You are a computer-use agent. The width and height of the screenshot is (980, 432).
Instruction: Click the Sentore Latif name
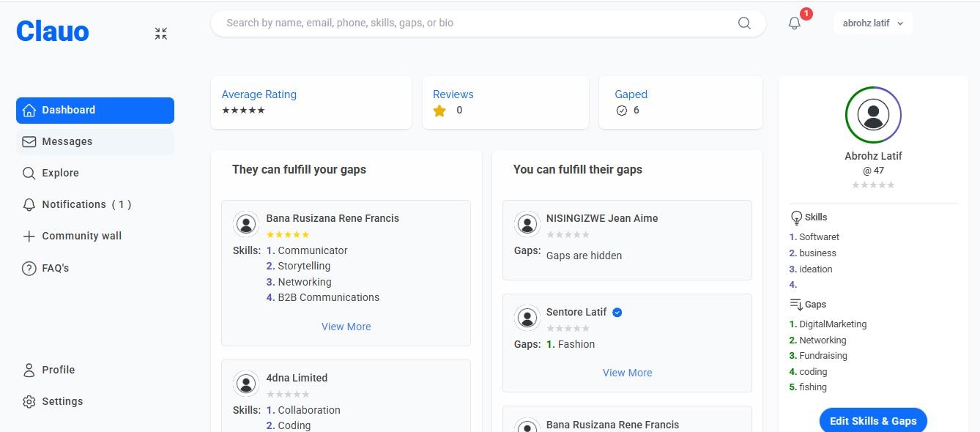[576, 313]
